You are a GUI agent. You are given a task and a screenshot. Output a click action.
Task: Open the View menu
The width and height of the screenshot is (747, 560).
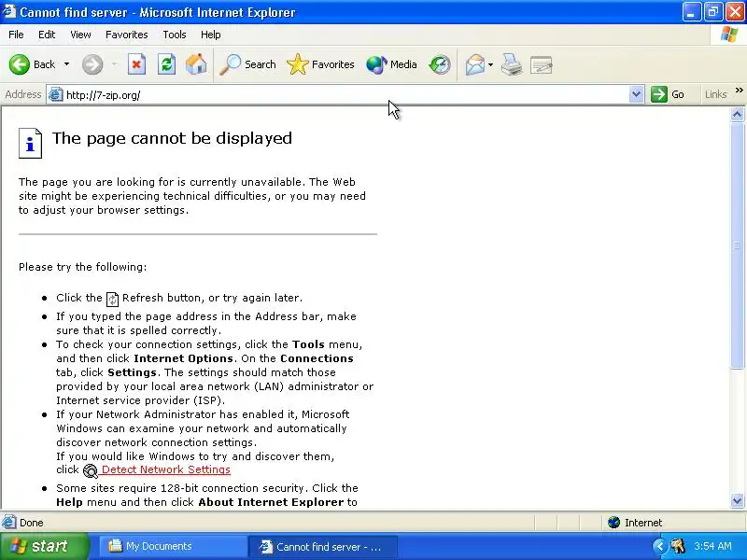point(80,35)
